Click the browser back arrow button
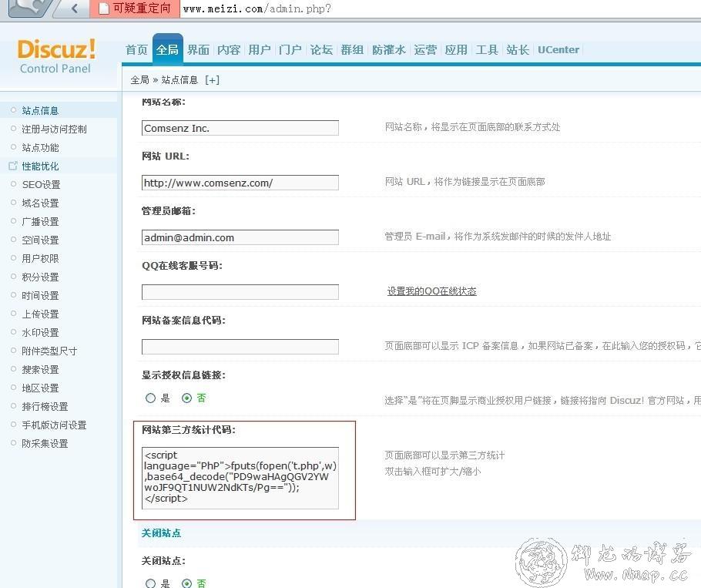 (74, 8)
